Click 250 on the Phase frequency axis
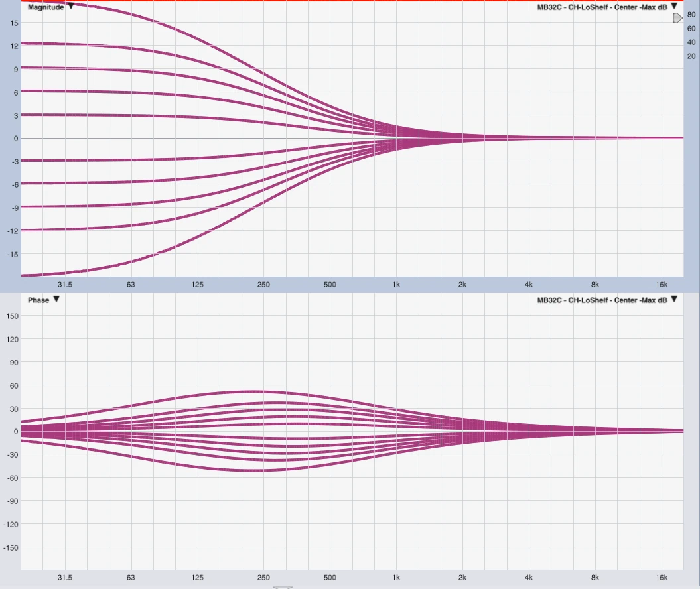Screen dimensions: 700x589 point(263,578)
